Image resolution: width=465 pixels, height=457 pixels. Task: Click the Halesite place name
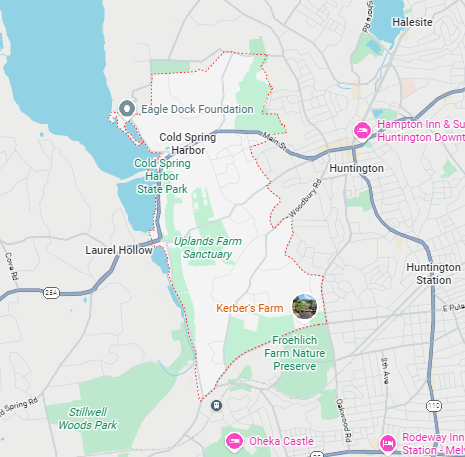412,22
